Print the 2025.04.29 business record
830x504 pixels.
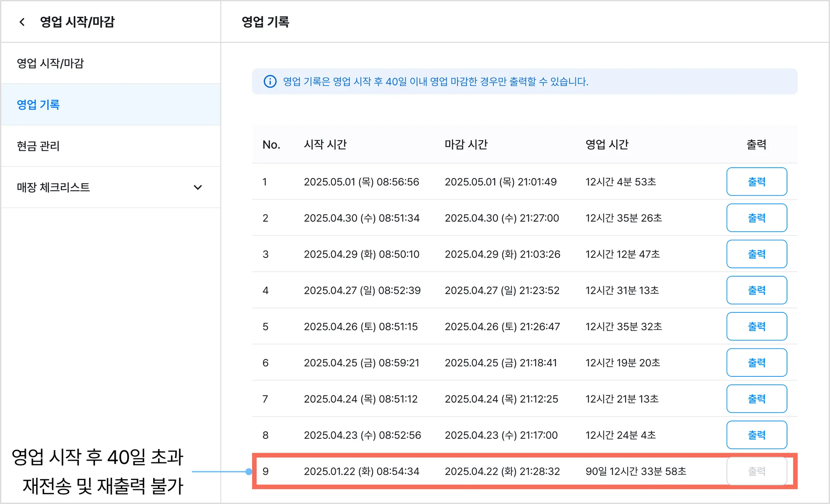[756, 254]
